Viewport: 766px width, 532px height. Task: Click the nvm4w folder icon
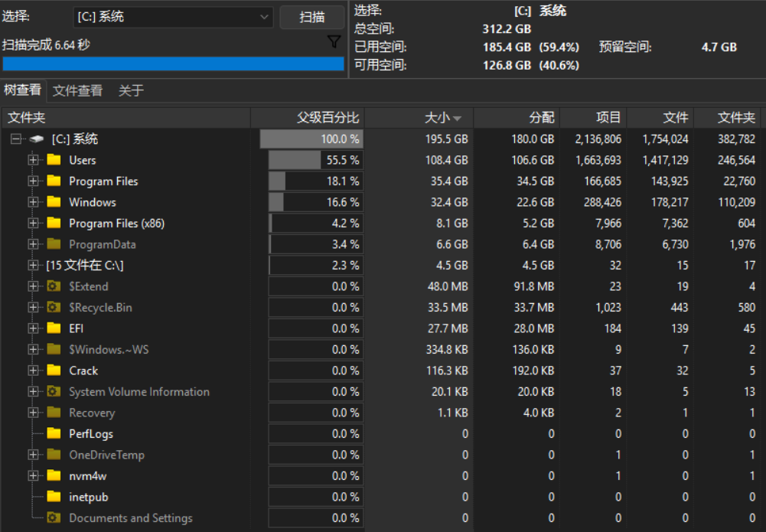54,475
